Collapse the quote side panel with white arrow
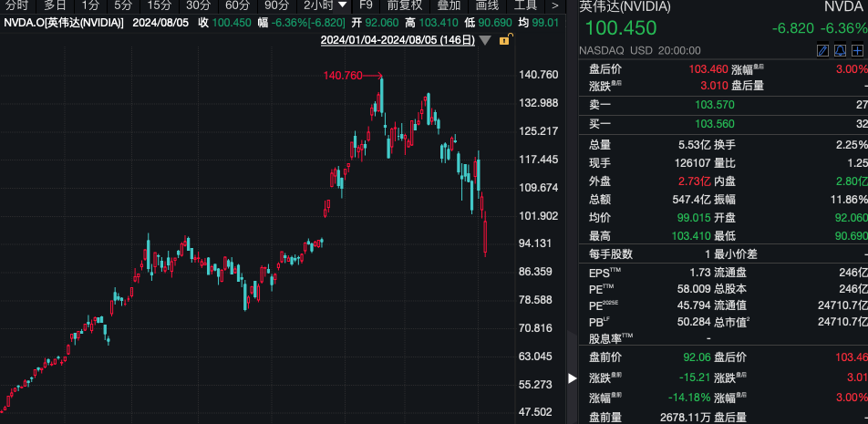The width and height of the screenshot is (868, 424). pyautogui.click(x=573, y=378)
